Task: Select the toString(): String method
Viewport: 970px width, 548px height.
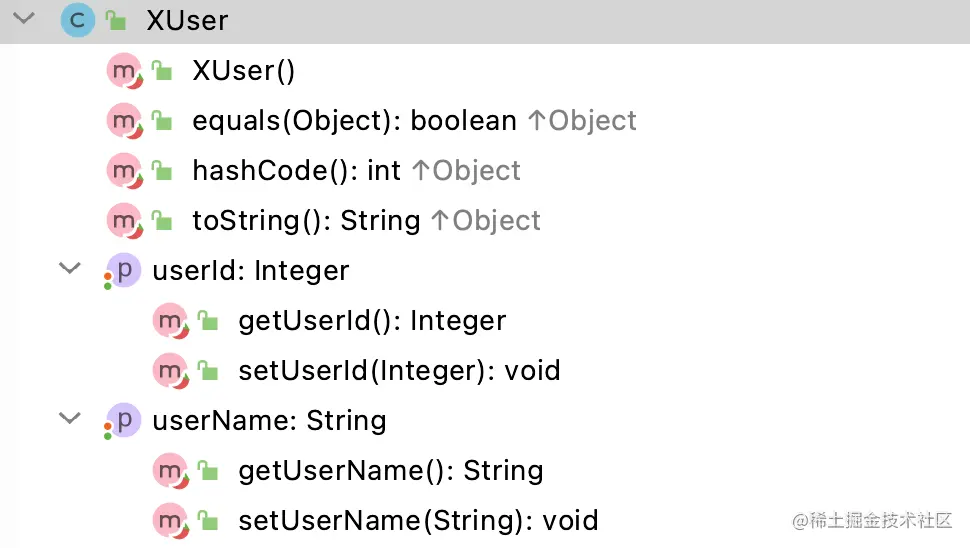Action: pyautogui.click(x=306, y=221)
